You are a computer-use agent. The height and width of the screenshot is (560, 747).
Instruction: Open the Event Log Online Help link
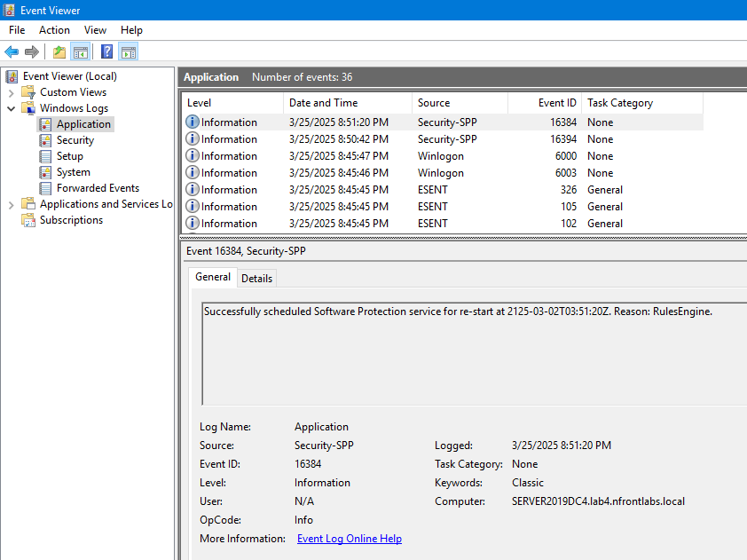point(349,539)
